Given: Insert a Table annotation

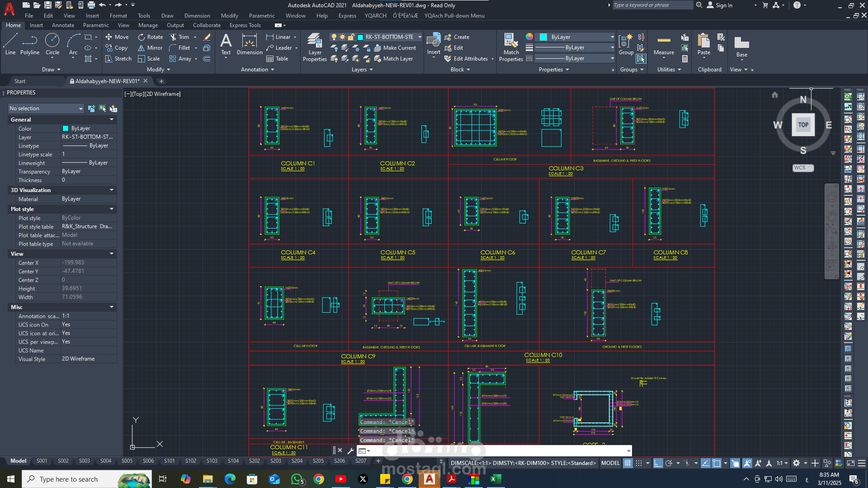Looking at the screenshot, I should (277, 59).
